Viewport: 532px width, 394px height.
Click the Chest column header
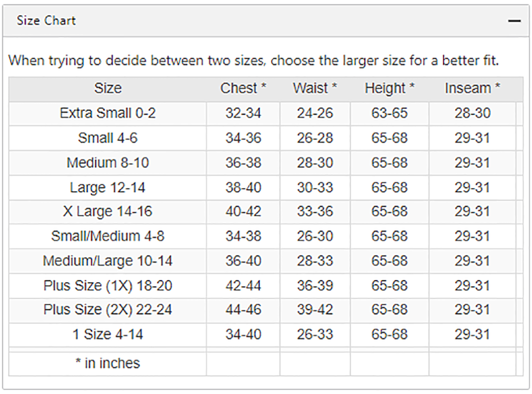pos(243,88)
